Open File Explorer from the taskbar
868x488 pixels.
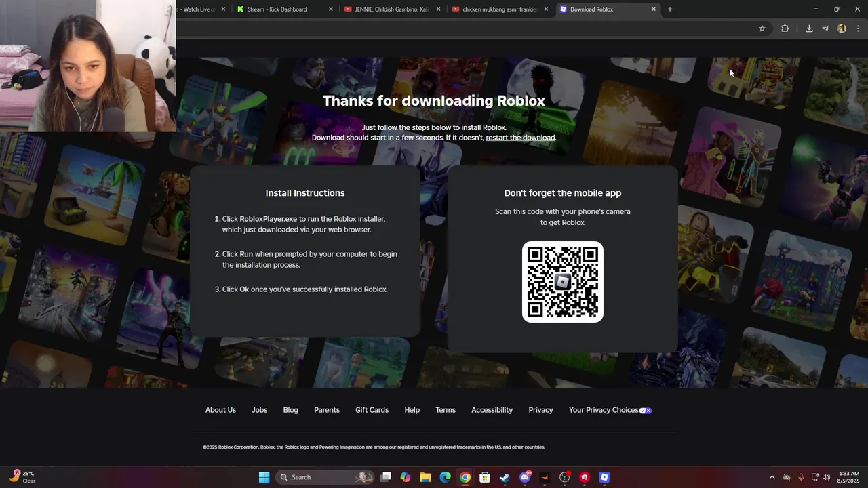[x=425, y=477]
